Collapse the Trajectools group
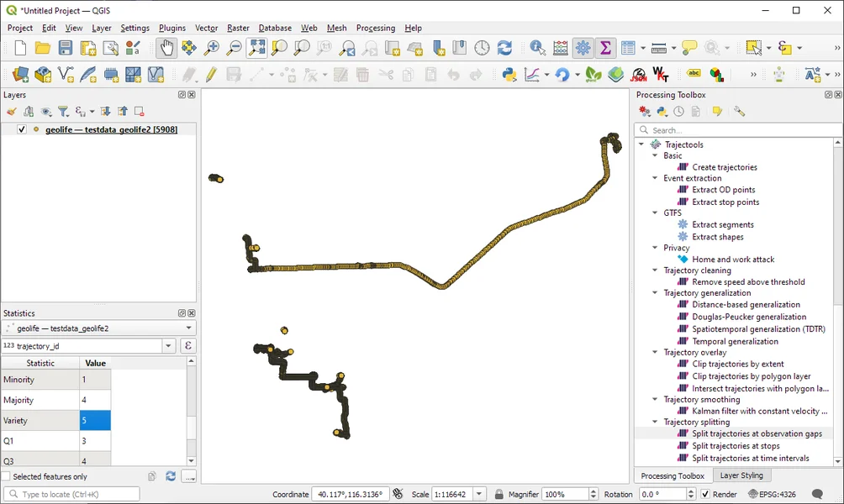844x504 pixels. [641, 144]
